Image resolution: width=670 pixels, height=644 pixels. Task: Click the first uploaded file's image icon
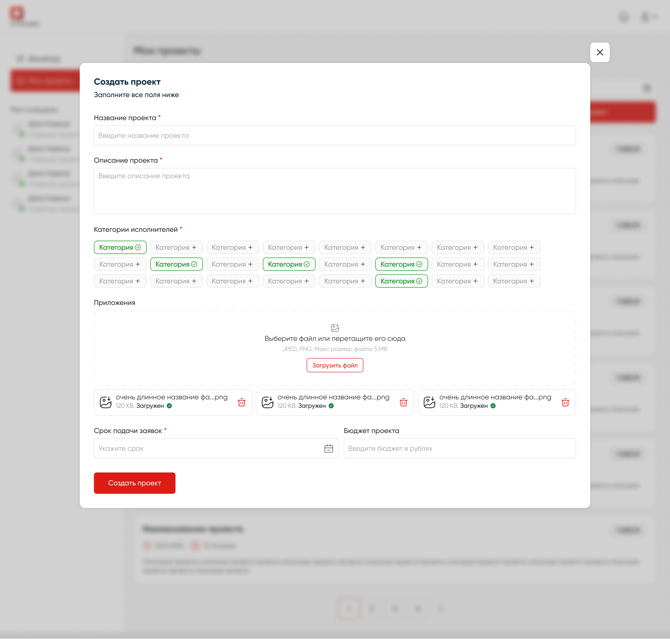(x=106, y=402)
